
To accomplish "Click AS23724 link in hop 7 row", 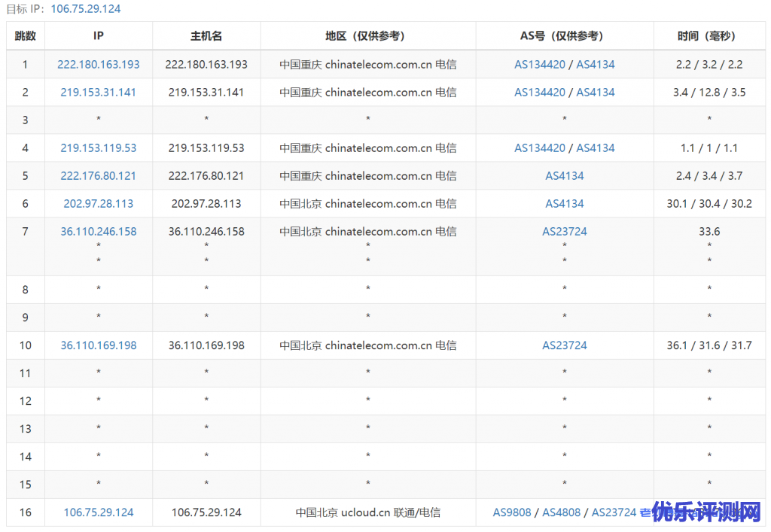I will (x=565, y=232).
